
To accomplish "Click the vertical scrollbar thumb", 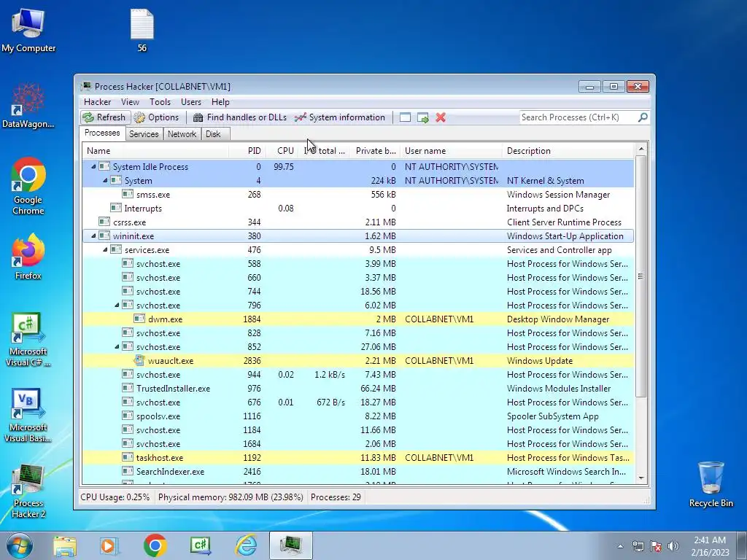I will tap(641, 276).
